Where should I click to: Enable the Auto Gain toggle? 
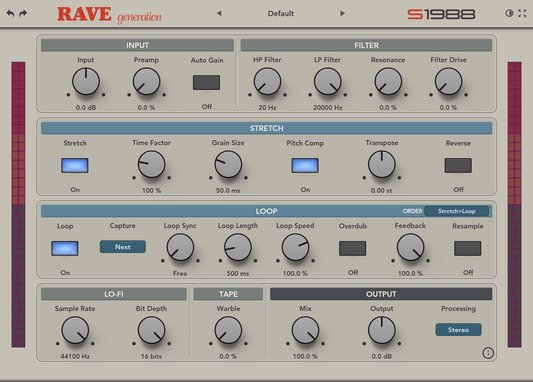click(206, 82)
